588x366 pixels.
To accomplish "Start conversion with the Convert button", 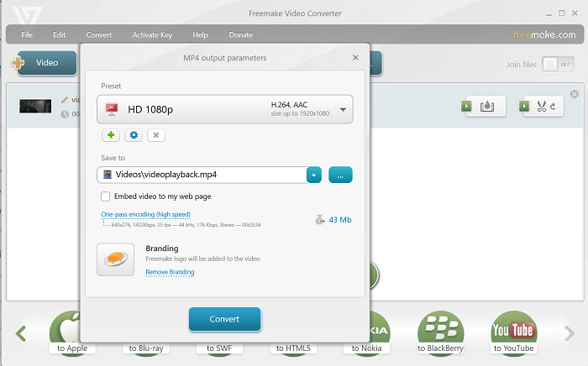I will [x=224, y=319].
